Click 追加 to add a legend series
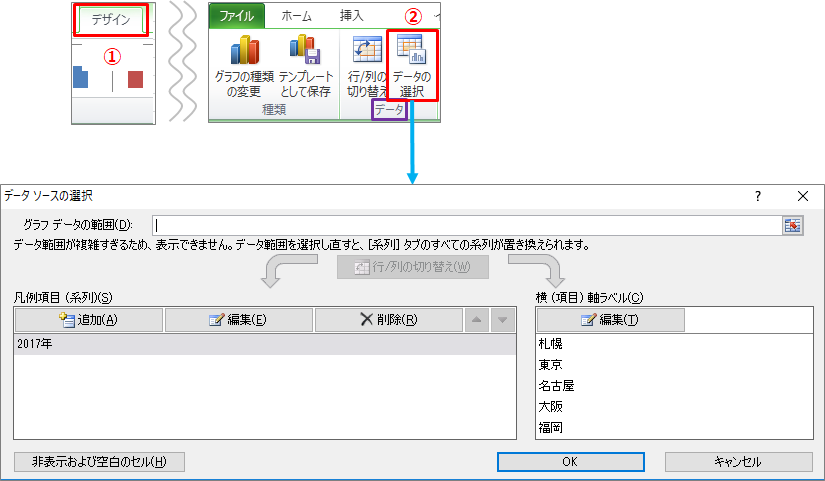This screenshot has height=481, width=825. coord(88,320)
